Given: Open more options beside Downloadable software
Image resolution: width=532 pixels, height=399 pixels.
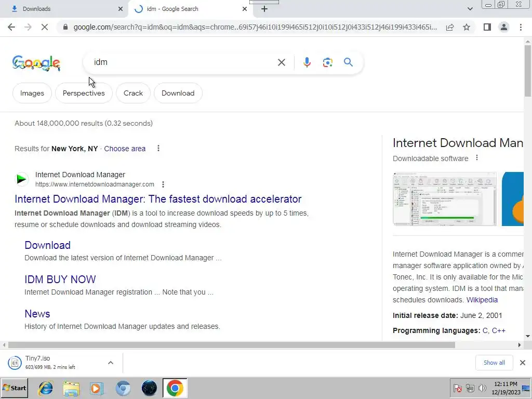Looking at the screenshot, I should 477,158.
